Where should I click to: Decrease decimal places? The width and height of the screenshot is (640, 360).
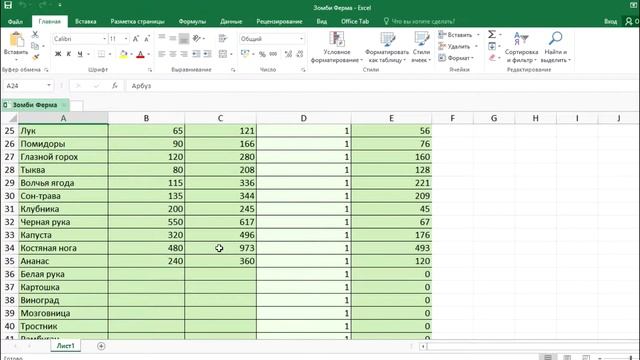click(x=300, y=54)
